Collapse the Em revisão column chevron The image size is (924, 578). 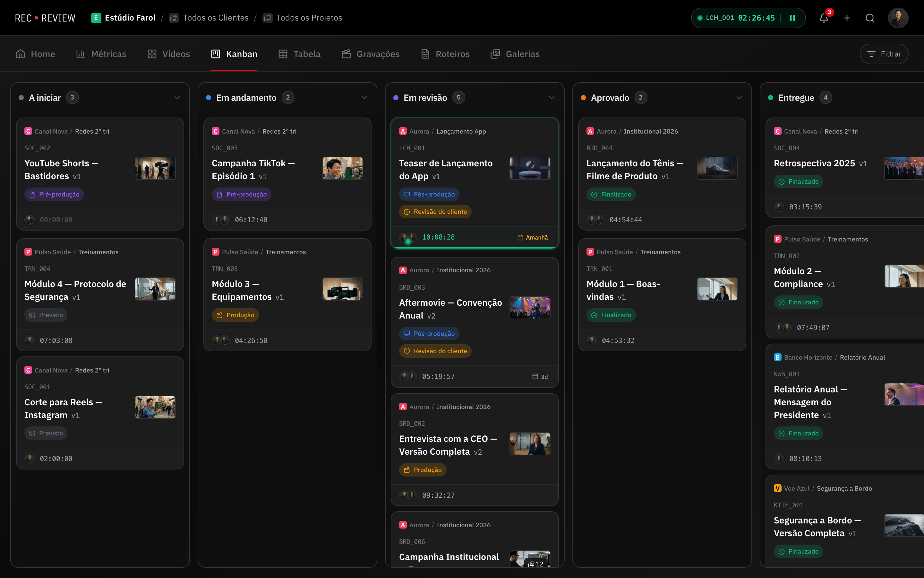point(552,98)
